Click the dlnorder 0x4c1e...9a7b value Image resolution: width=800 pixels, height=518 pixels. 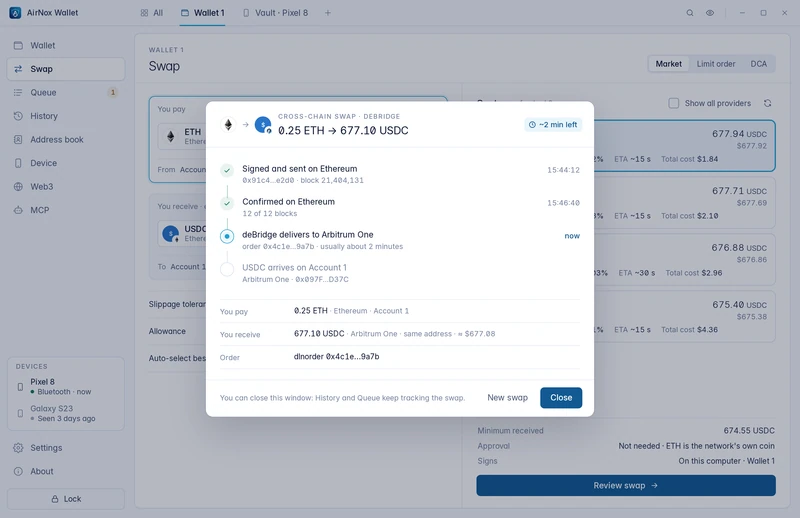(336, 357)
